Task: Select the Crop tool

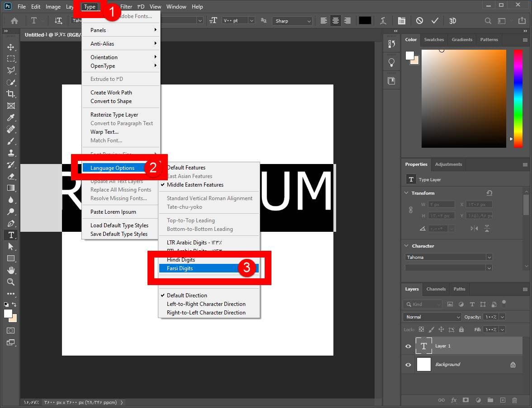Action: coord(11,94)
